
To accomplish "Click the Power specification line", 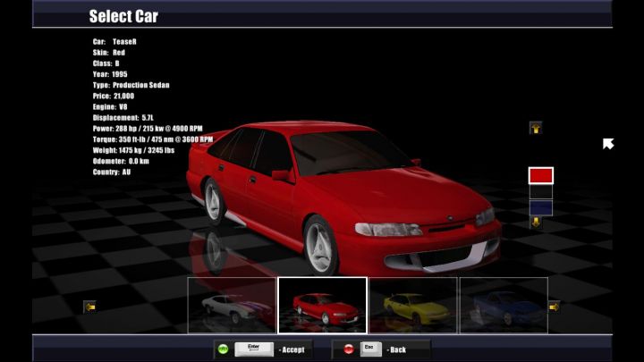I will pos(152,128).
